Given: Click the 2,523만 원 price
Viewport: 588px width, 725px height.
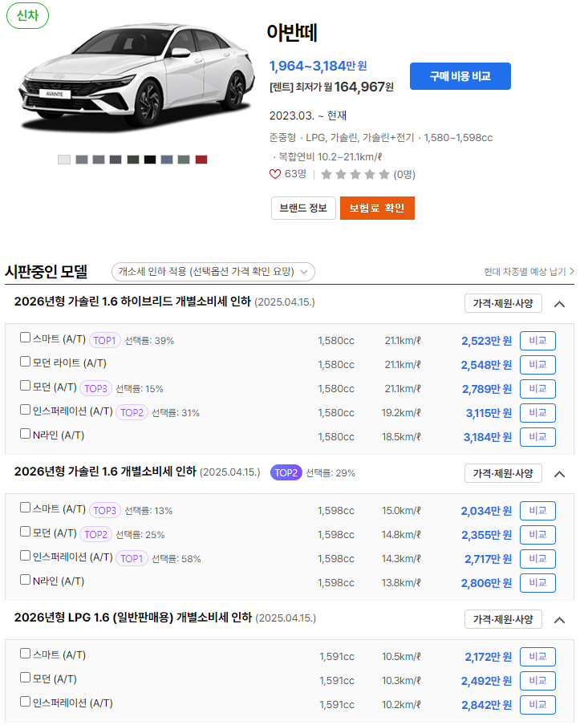Looking at the screenshot, I should tap(486, 341).
